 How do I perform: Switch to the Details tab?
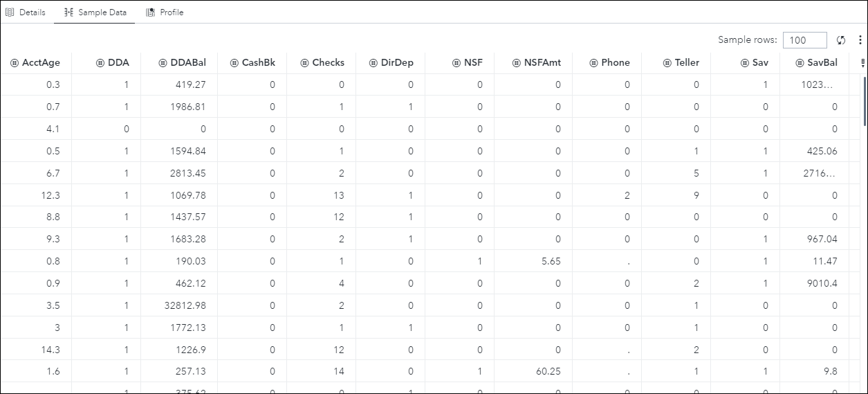click(26, 12)
